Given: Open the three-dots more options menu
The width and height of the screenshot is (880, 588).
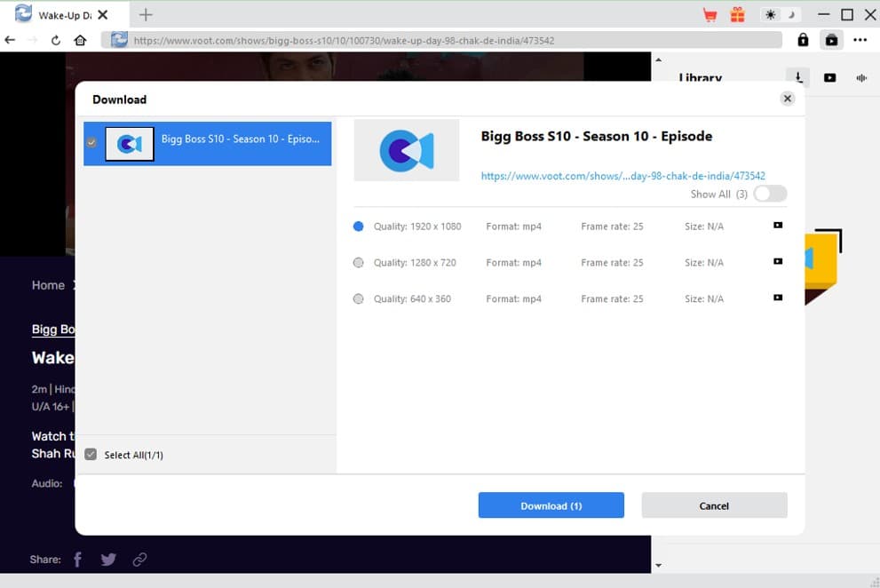Looking at the screenshot, I should (x=860, y=40).
